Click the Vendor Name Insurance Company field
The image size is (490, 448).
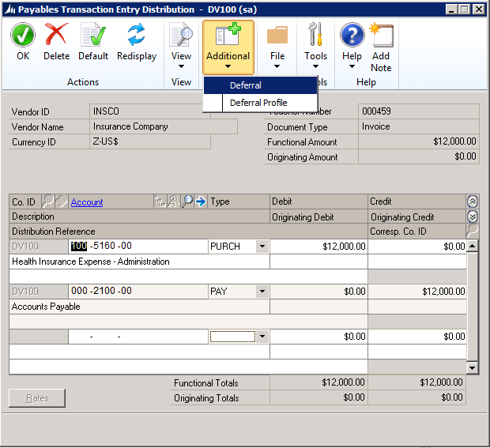[x=164, y=126]
